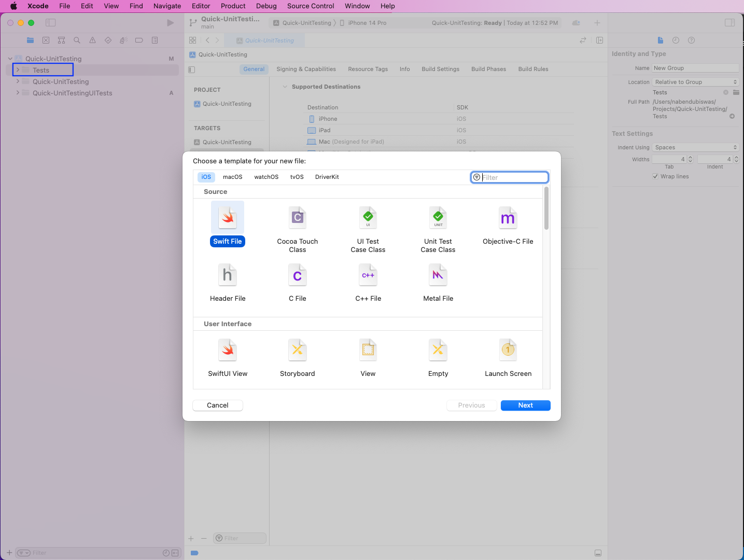Screen dimensions: 744x560
Task: Choose the iPhone 14 Pro run destination
Action: click(363, 23)
